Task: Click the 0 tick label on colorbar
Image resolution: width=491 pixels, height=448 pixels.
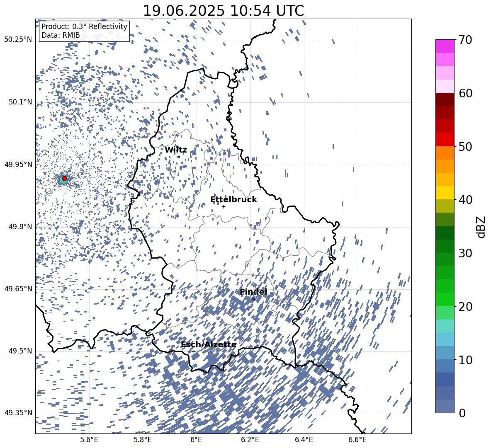Action: [462, 413]
